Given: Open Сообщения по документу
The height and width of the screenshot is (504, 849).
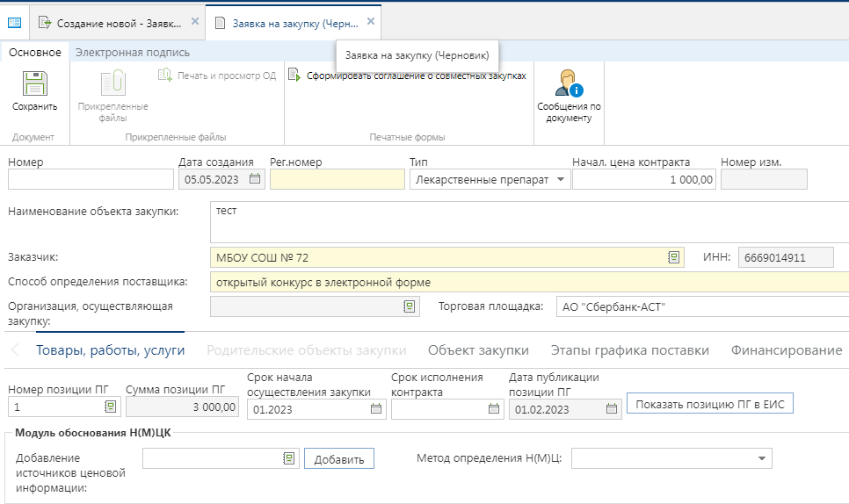Looking at the screenshot, I should [569, 96].
